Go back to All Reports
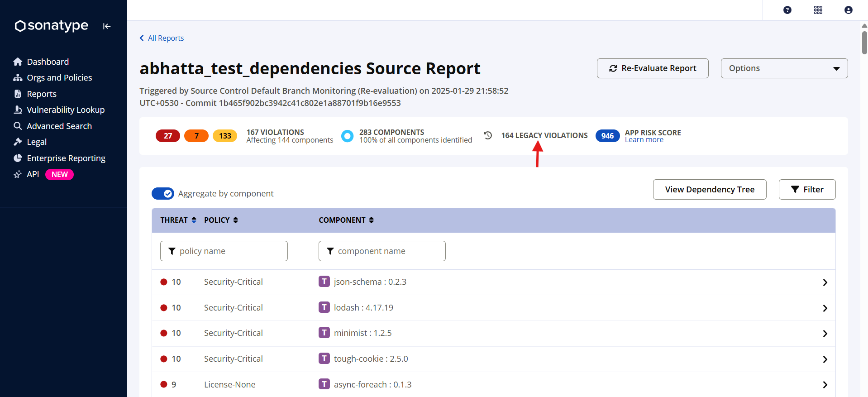Screen dimensions: 868x397 162,38
